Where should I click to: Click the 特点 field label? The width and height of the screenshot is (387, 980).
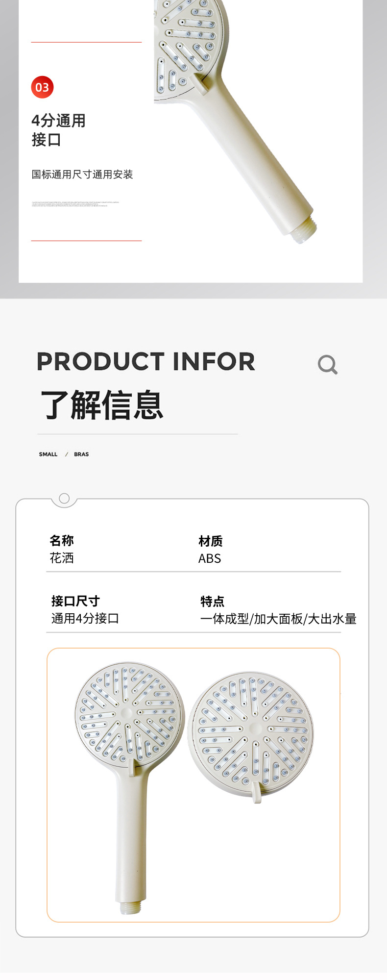(x=213, y=602)
